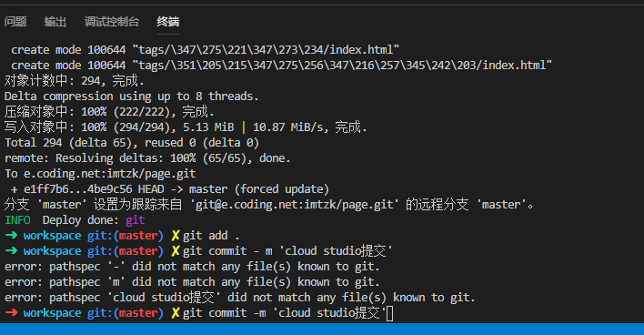644x335 pixels.
Task: Open first create mode tags index.html path
Action: pyautogui.click(x=266, y=50)
